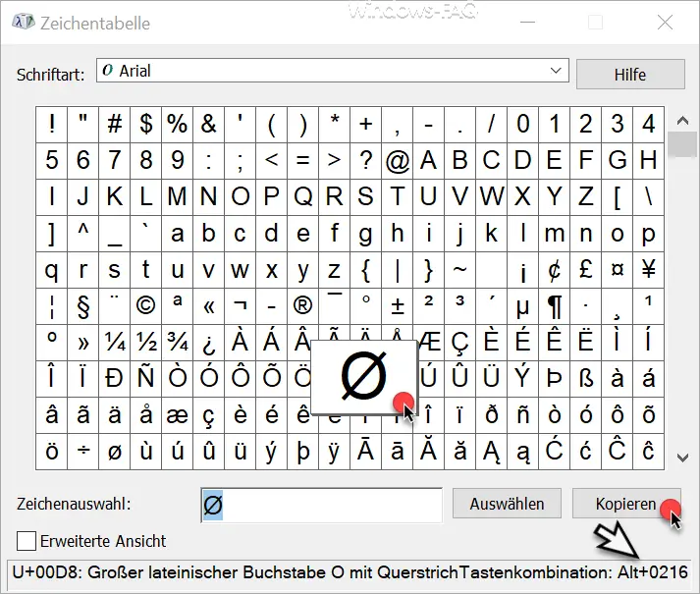Select the inverted question mark ¿

click(209, 343)
